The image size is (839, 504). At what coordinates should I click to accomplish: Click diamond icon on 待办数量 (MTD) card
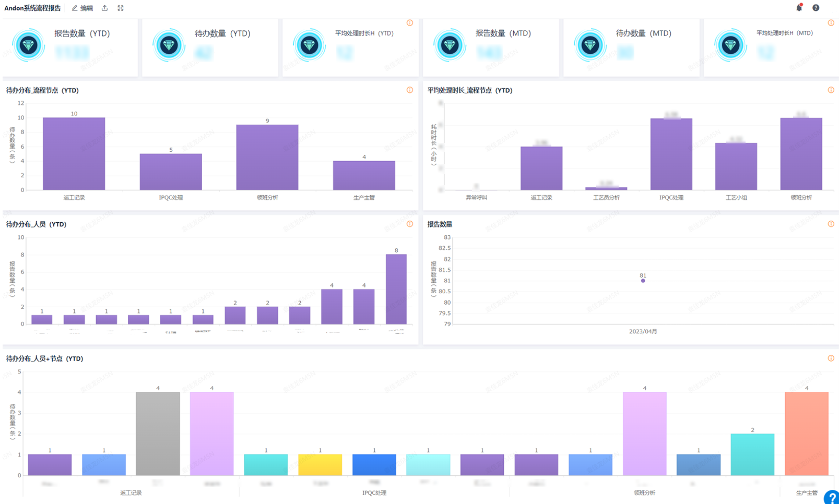click(x=590, y=46)
